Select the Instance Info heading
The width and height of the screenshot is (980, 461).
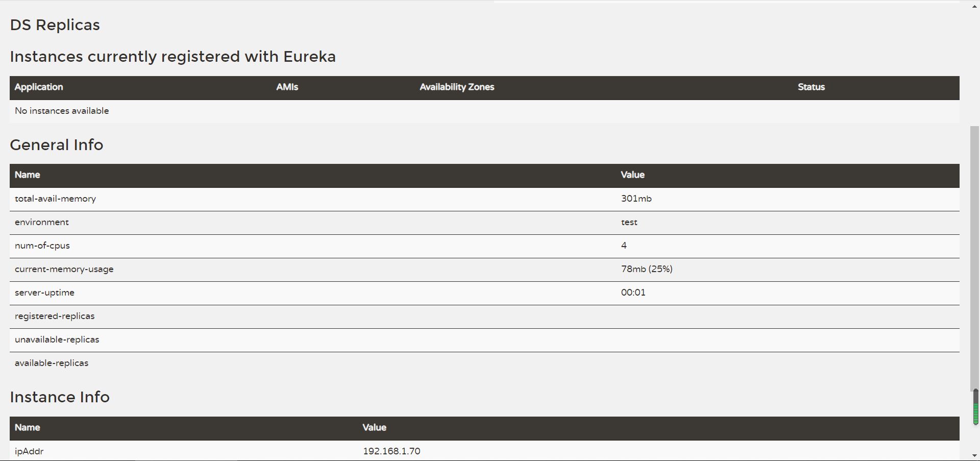click(x=60, y=397)
